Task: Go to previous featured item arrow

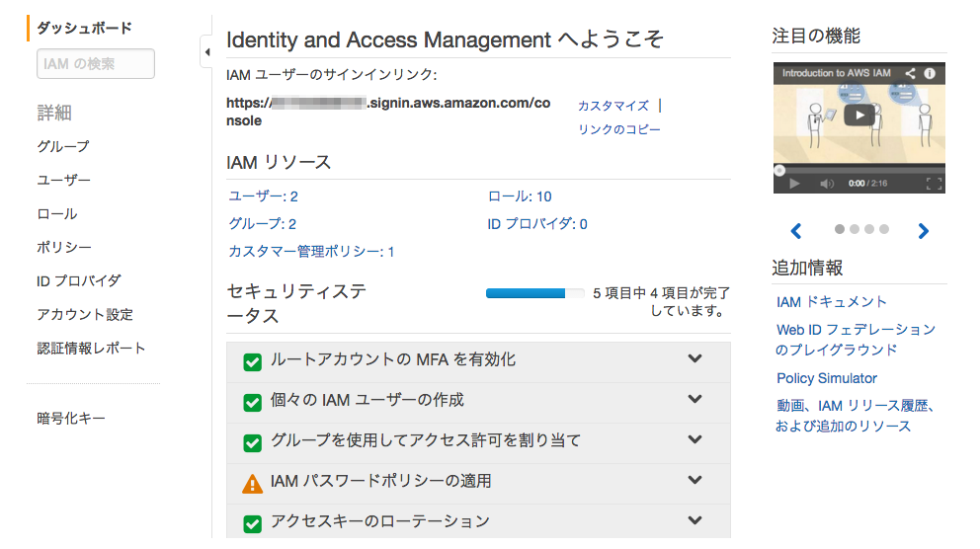Action: [x=796, y=231]
